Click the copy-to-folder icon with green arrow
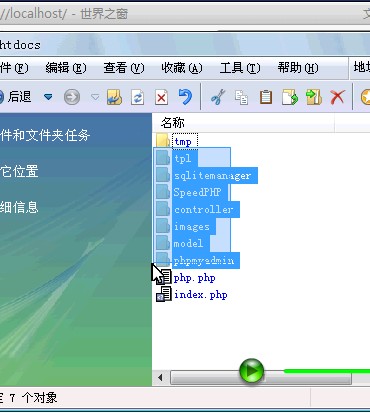Screen dimensions: 370x419 tap(314, 97)
